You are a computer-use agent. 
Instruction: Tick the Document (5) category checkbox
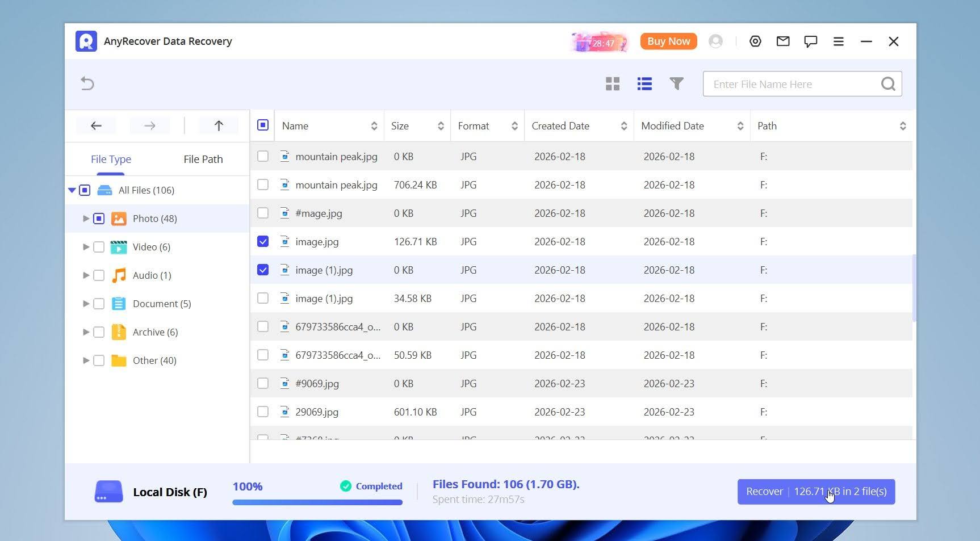coord(99,304)
